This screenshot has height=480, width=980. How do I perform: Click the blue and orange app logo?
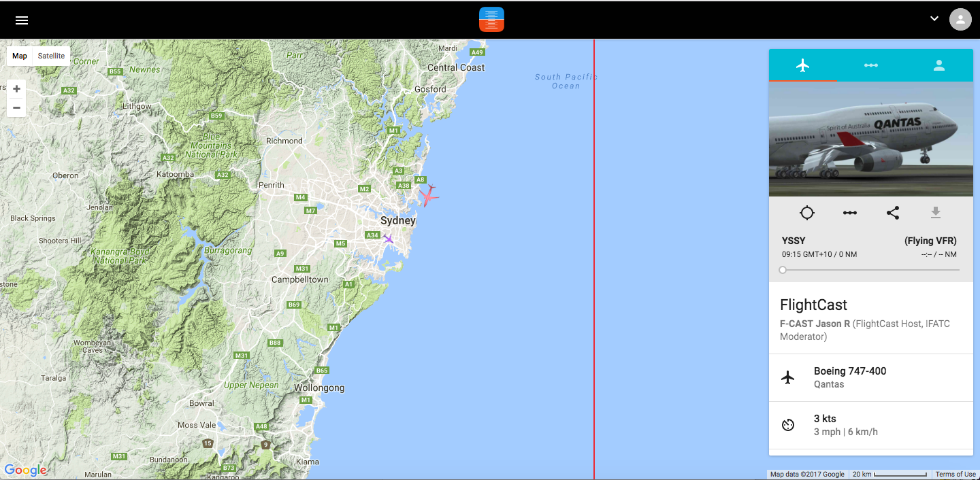[x=491, y=20]
